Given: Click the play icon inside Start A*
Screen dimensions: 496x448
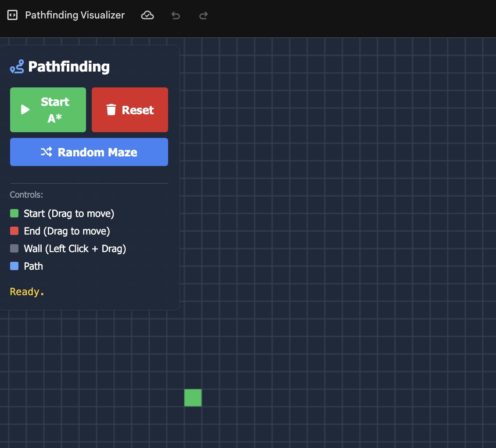Looking at the screenshot, I should tap(25, 109).
